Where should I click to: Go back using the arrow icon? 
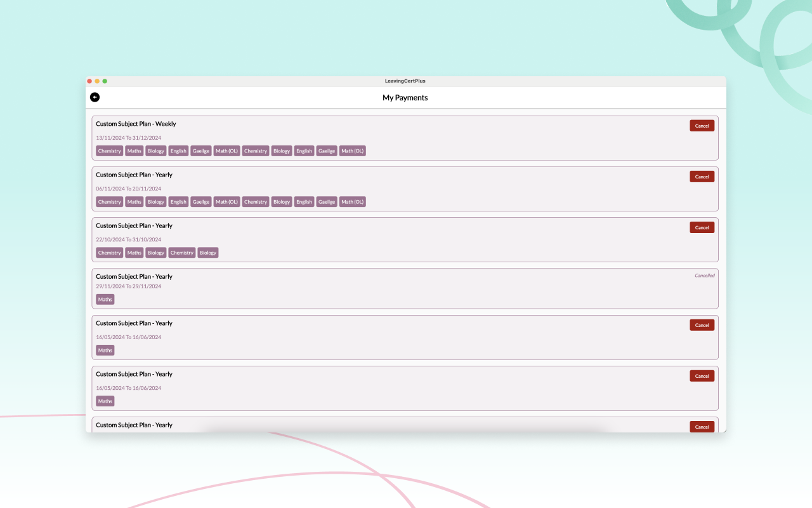95,97
